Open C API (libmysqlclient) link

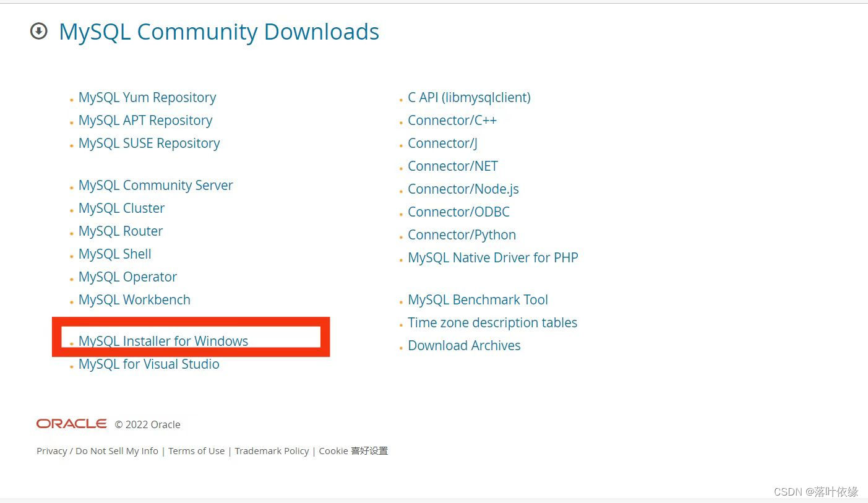(470, 98)
